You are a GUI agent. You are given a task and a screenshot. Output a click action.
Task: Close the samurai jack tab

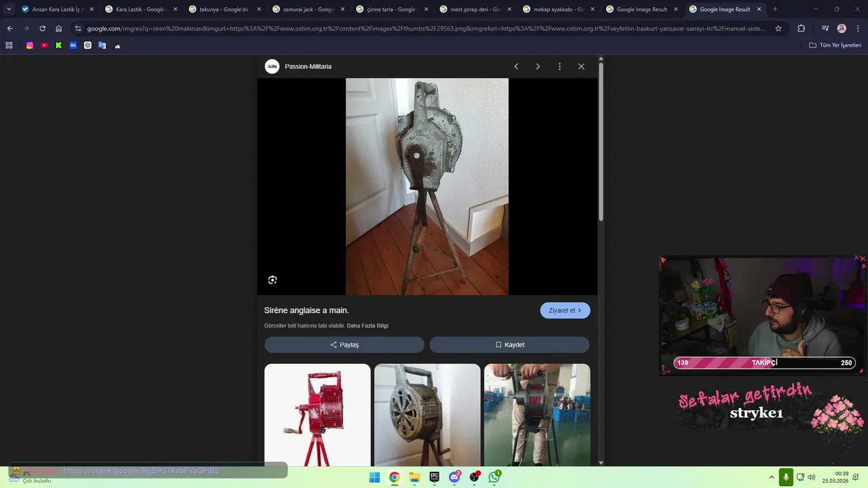[x=342, y=9]
